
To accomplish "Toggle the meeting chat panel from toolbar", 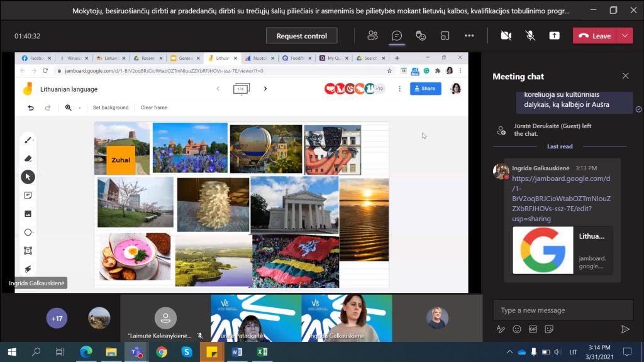I will (x=397, y=36).
